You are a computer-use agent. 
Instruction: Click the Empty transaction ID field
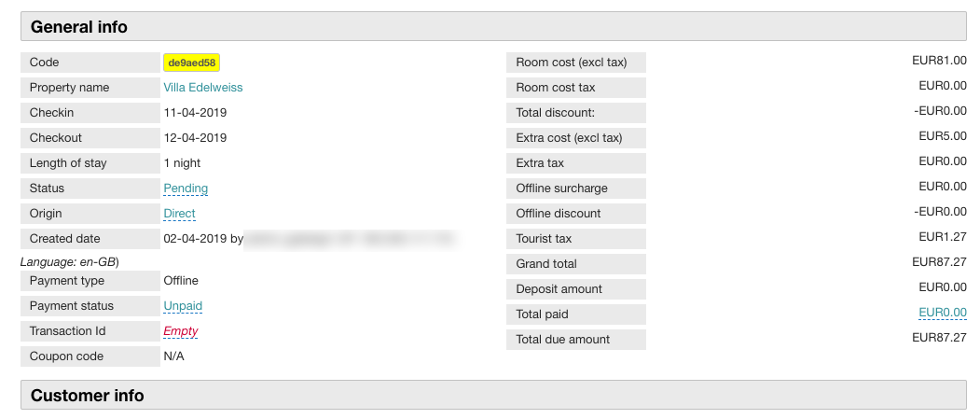181,331
